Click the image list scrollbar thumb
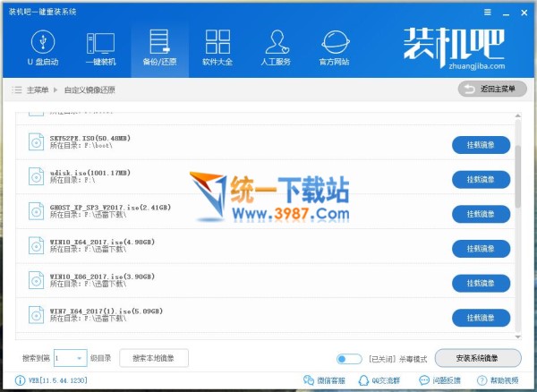Viewport: 537px width, 392px height. coord(518,176)
